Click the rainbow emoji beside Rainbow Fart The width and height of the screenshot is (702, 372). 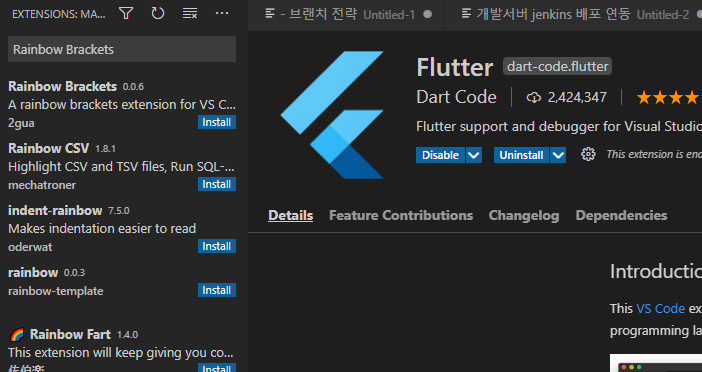click(x=17, y=334)
